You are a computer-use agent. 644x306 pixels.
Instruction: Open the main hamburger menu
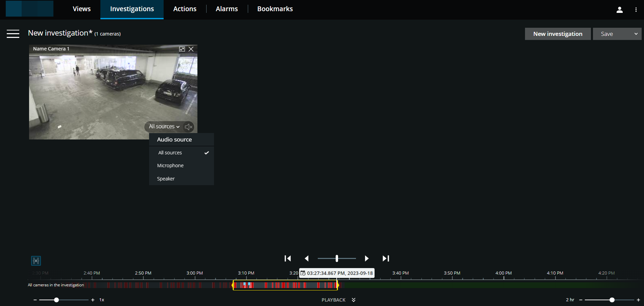point(13,34)
